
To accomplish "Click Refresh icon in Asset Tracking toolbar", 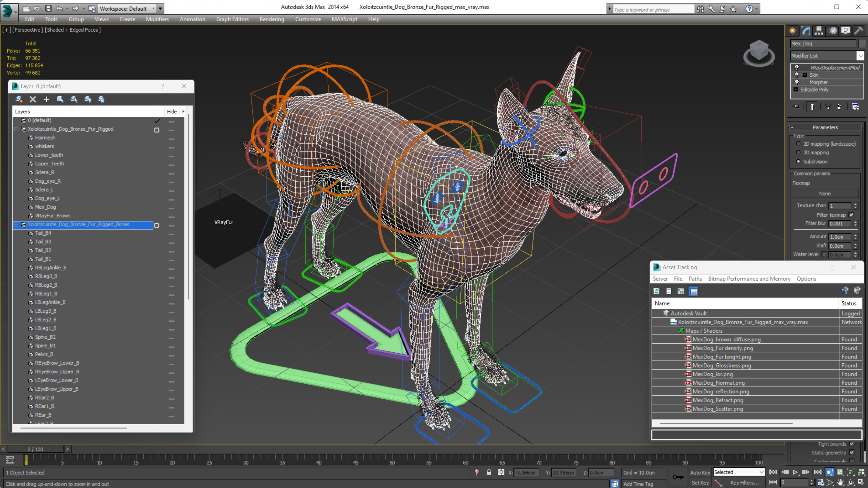I will pos(656,291).
